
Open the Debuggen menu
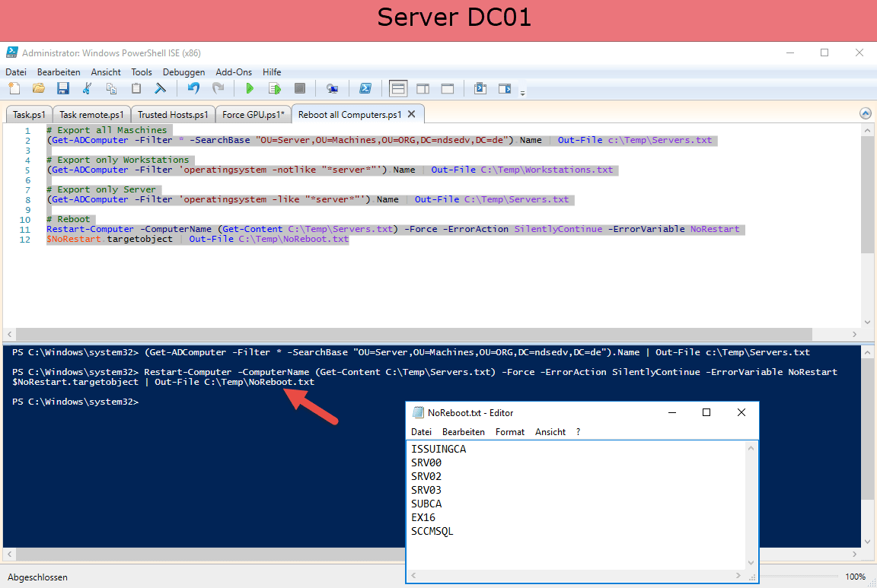click(x=183, y=72)
